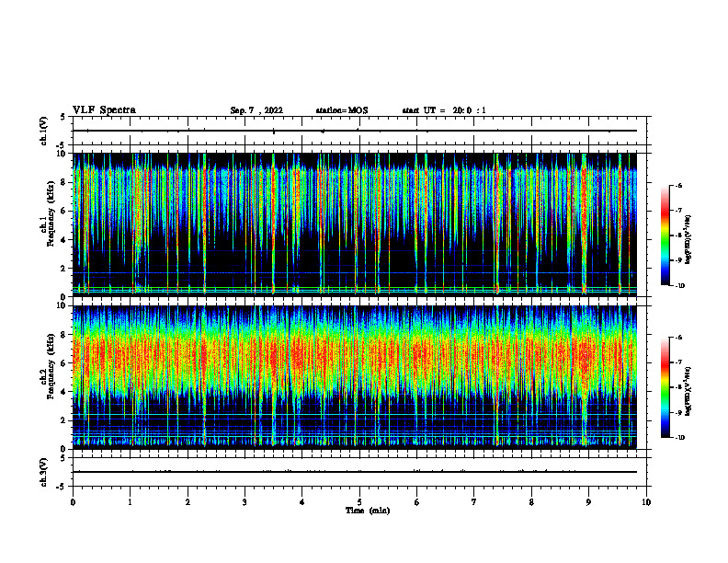Click the ch.2 spectrogram color bar

tap(665, 387)
